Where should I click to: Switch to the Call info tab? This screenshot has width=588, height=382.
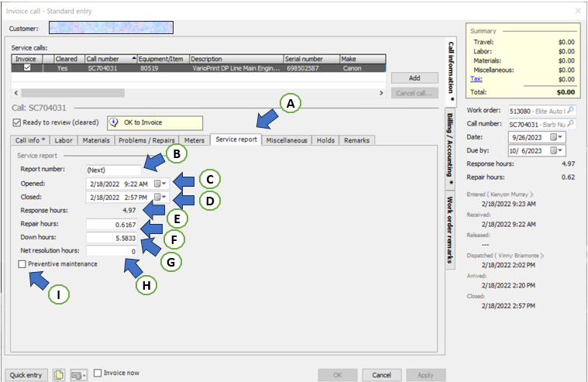click(30, 140)
